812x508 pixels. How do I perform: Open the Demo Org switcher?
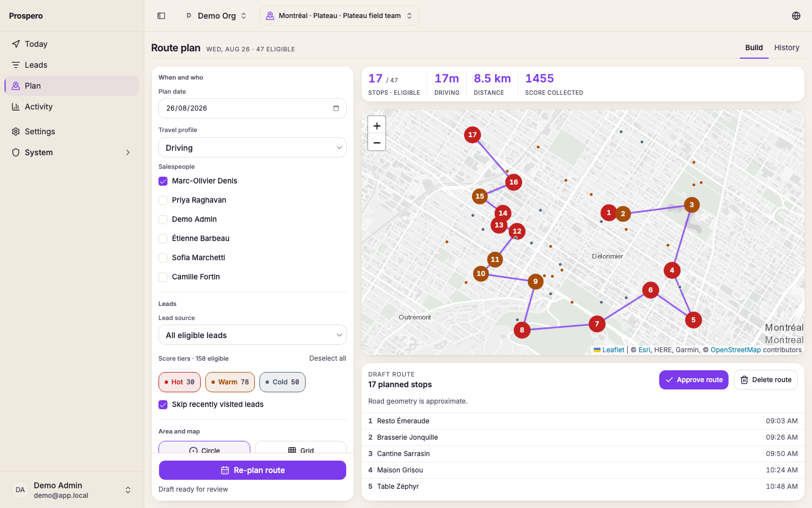[216, 16]
